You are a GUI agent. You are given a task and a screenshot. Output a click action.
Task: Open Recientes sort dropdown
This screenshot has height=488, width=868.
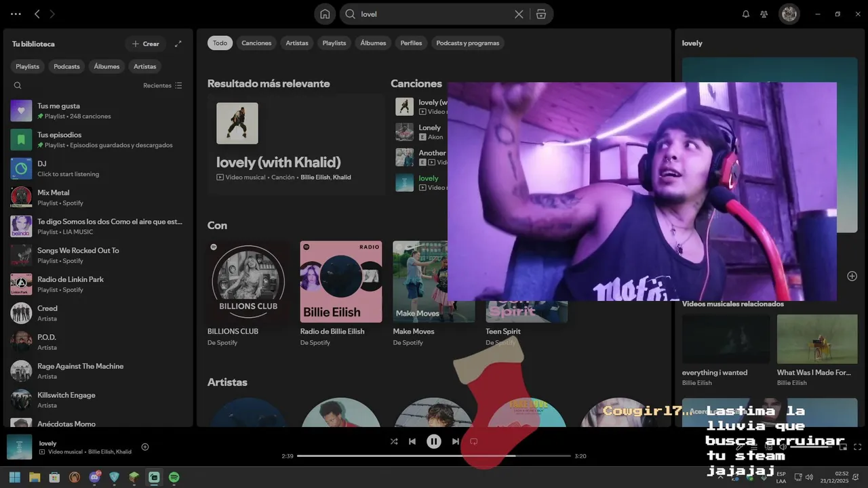pyautogui.click(x=163, y=85)
